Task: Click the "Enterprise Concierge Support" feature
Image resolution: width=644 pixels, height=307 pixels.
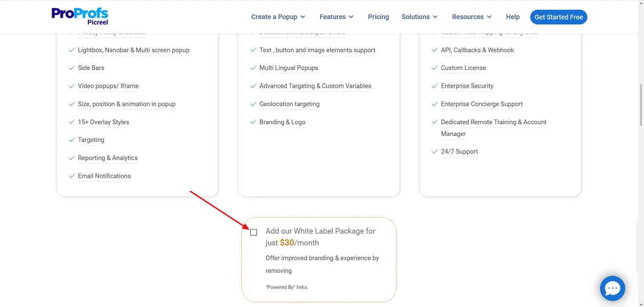Action: click(482, 104)
